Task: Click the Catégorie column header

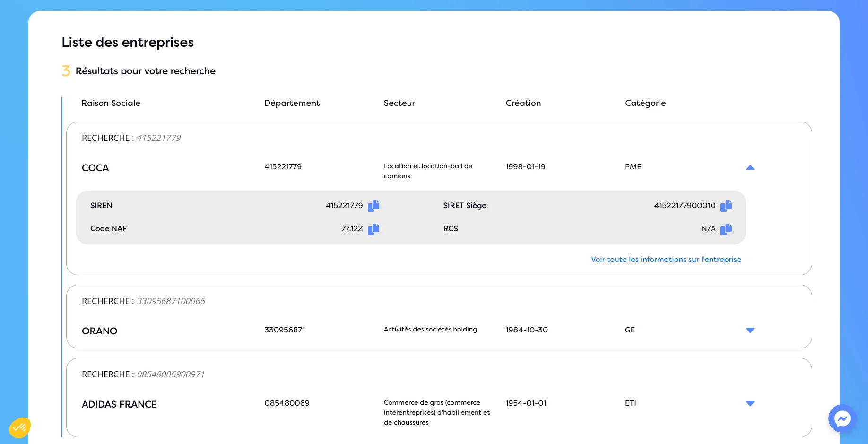Action: [645, 103]
